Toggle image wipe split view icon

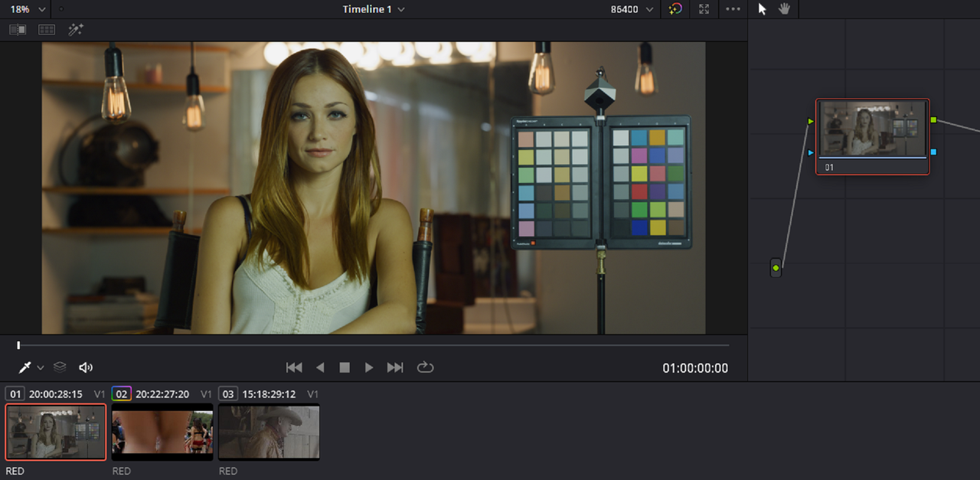point(18,29)
